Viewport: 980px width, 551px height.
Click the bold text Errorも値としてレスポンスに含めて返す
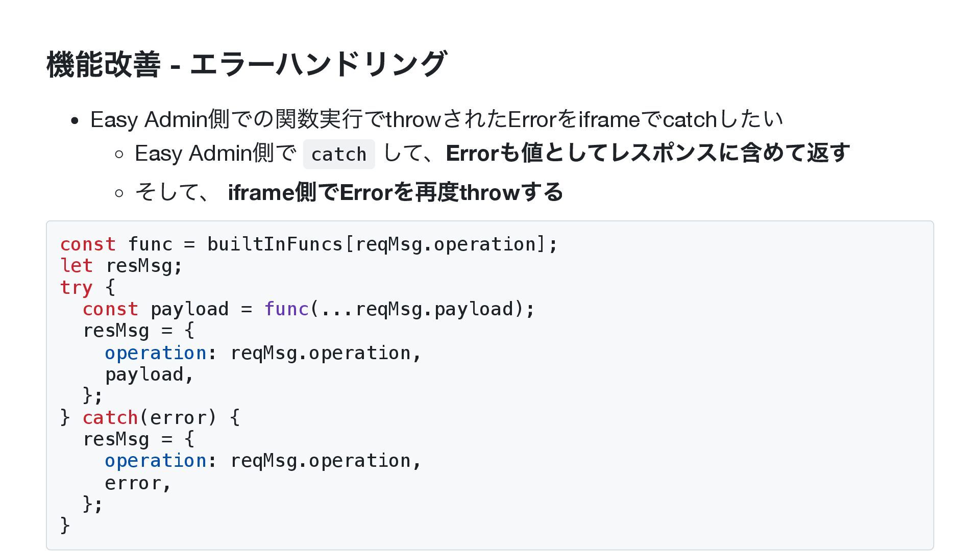pyautogui.click(x=648, y=153)
